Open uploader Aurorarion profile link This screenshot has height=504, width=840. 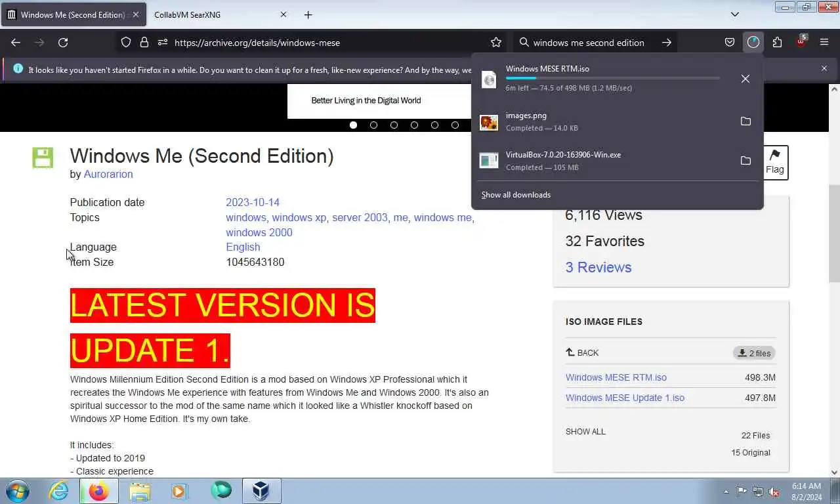click(x=108, y=174)
